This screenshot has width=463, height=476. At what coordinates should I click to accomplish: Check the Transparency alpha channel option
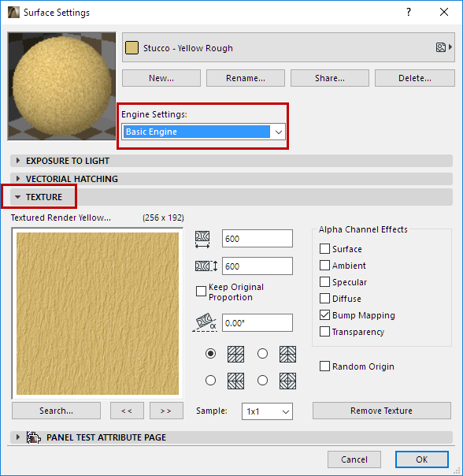tap(324, 332)
